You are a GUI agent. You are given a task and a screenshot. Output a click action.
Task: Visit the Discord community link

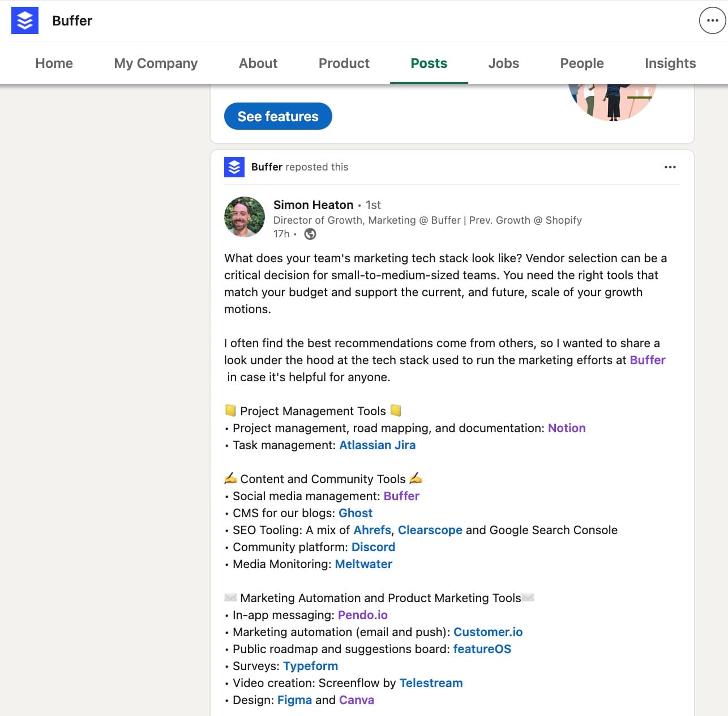[374, 547]
